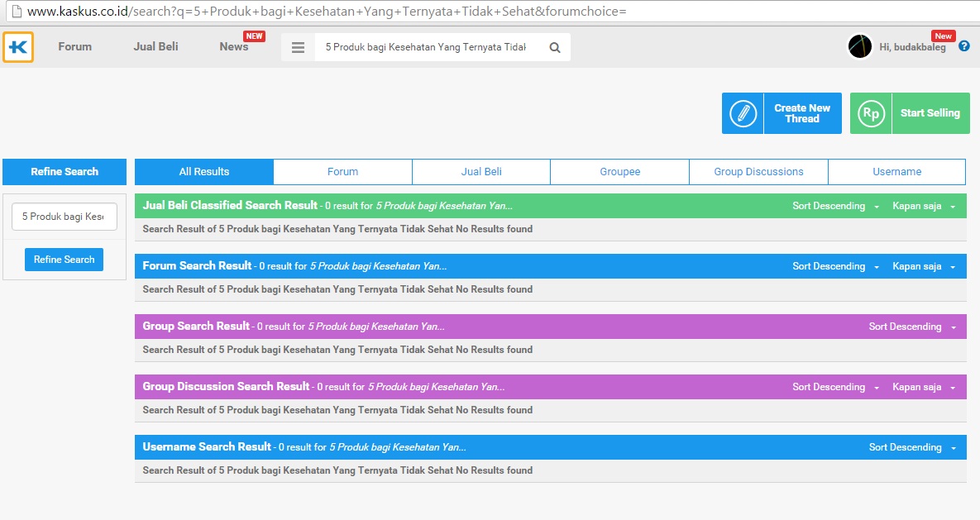Switch to the Jual Beli results tab
The height and width of the screenshot is (520, 980).
(481, 172)
